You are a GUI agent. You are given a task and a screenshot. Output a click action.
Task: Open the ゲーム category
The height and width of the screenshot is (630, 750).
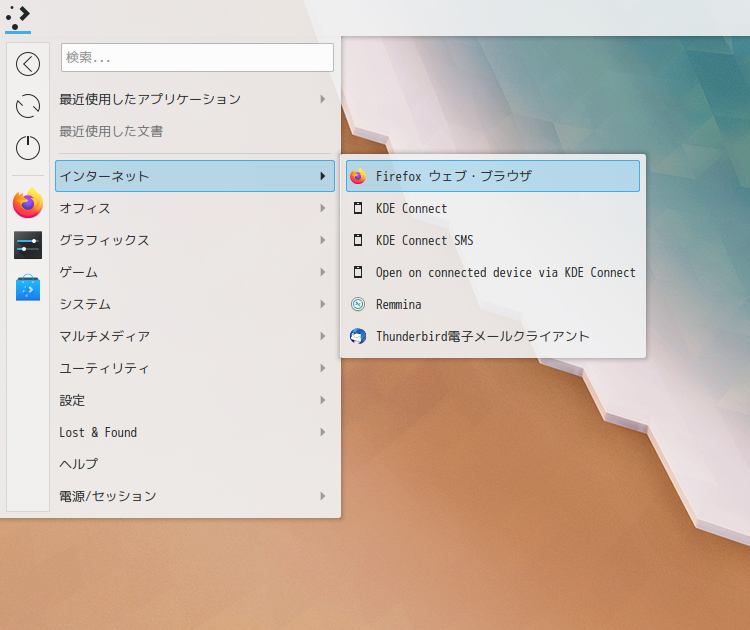194,272
